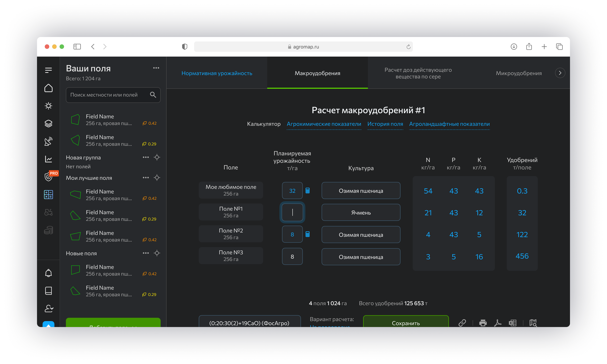Open Safari downloads icon
The width and height of the screenshot is (607, 364).
pos(514,47)
